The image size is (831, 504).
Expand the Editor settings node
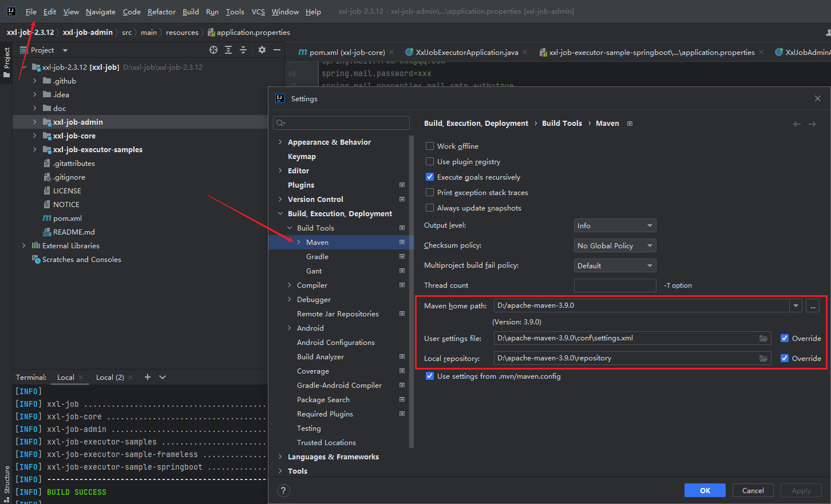pyautogui.click(x=280, y=170)
